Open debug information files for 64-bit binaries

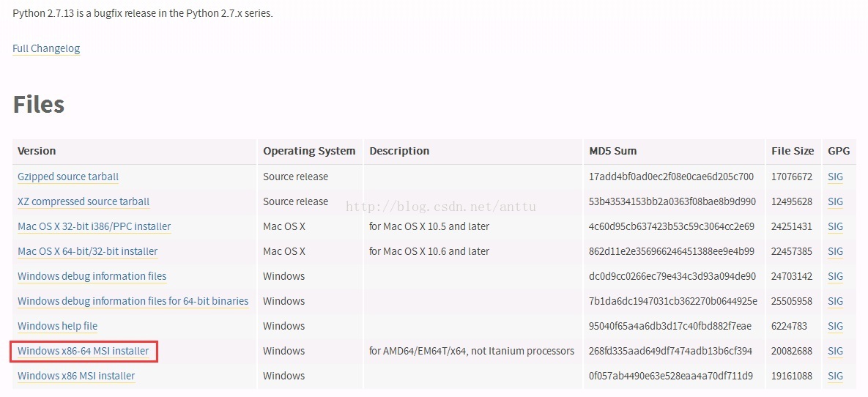pos(133,301)
